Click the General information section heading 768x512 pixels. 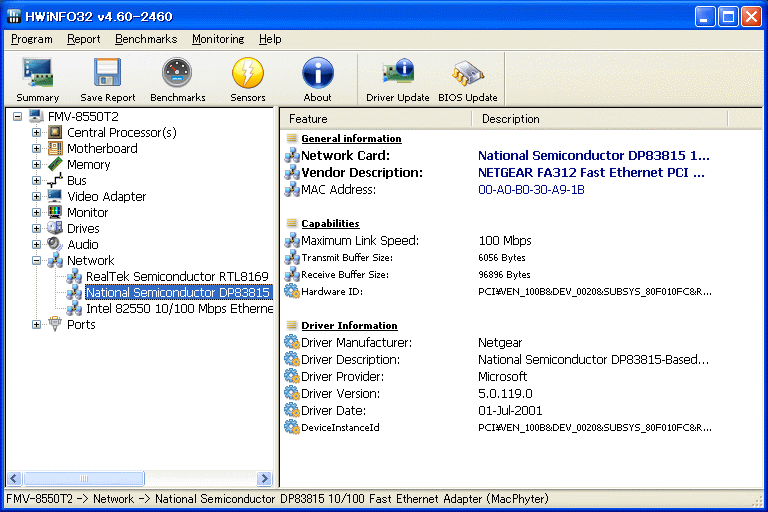click(351, 139)
